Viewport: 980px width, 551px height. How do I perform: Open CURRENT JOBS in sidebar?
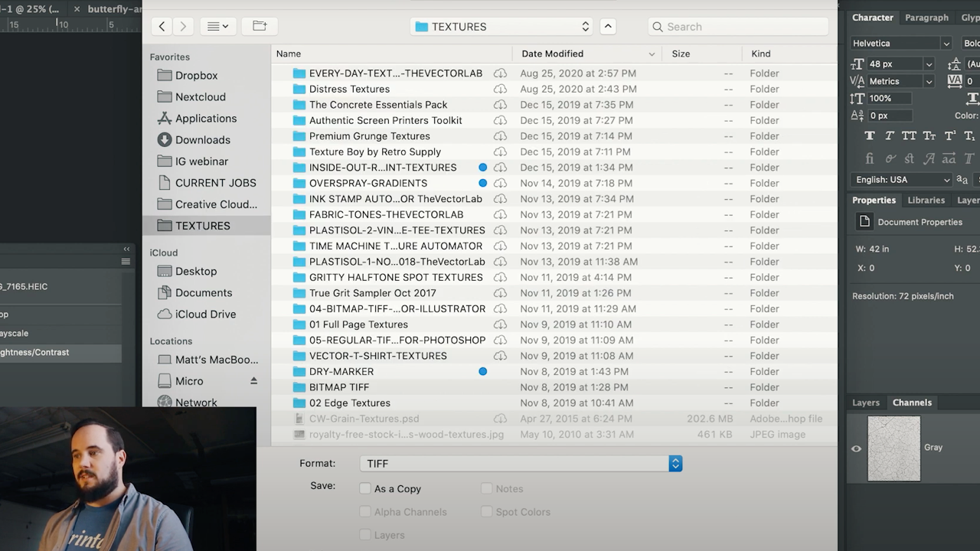(215, 182)
